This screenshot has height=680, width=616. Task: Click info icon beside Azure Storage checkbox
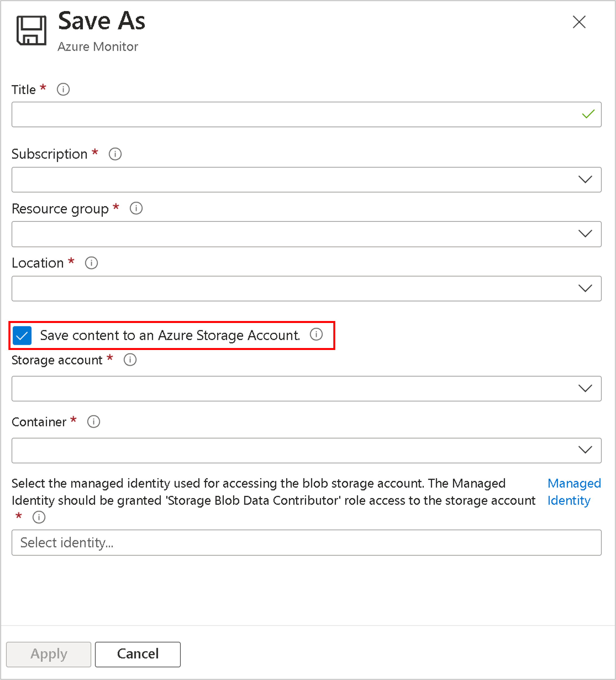click(316, 334)
